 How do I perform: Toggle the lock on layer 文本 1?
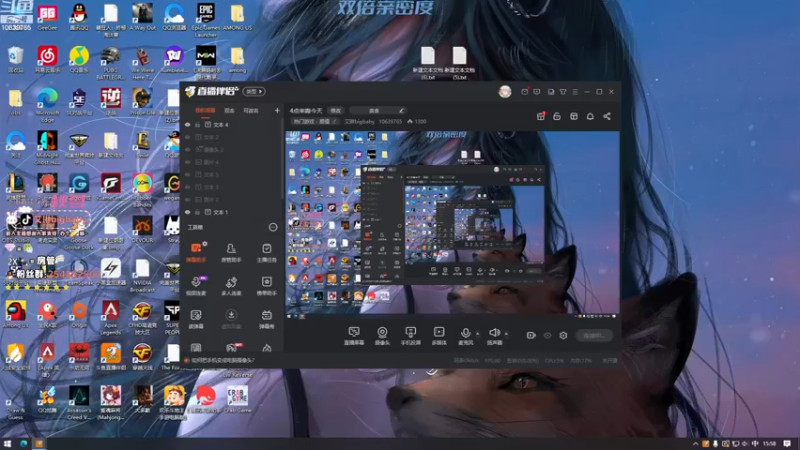pyautogui.click(x=197, y=212)
